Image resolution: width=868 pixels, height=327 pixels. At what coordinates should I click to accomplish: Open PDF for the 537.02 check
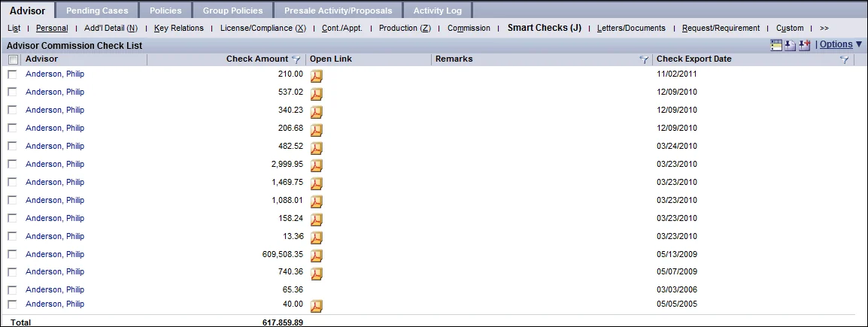[316, 94]
